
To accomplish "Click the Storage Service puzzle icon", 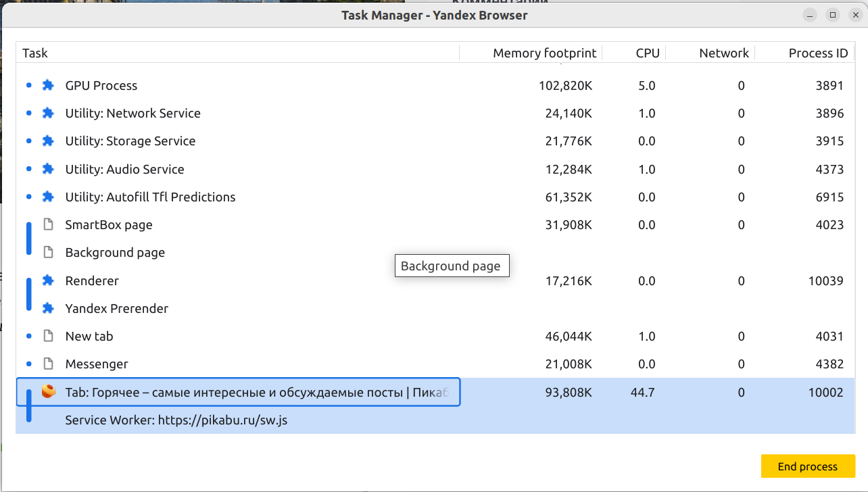I will (x=48, y=141).
